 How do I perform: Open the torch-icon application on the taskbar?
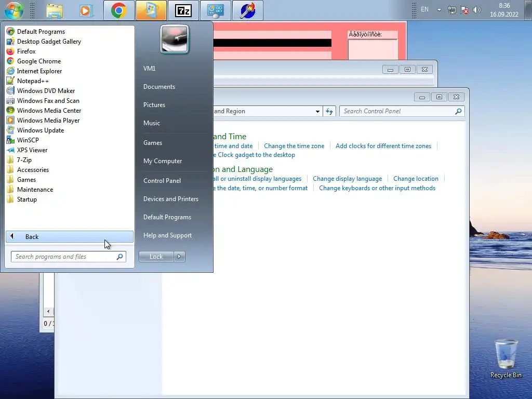[248, 10]
